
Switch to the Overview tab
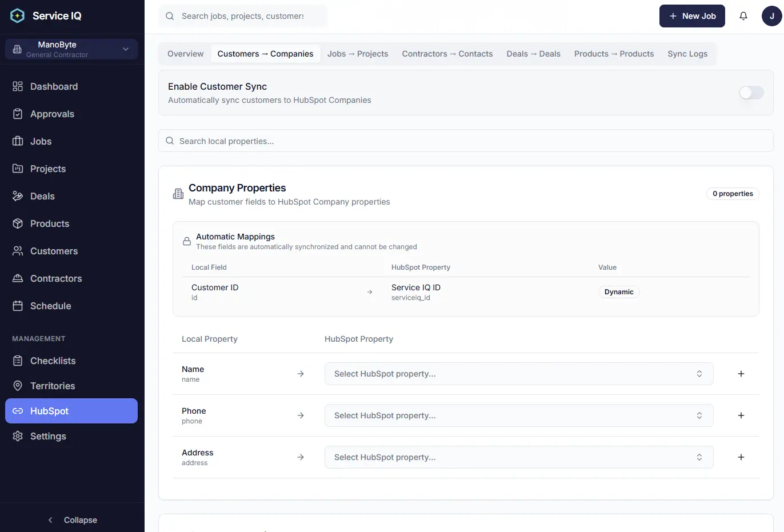[185, 54]
